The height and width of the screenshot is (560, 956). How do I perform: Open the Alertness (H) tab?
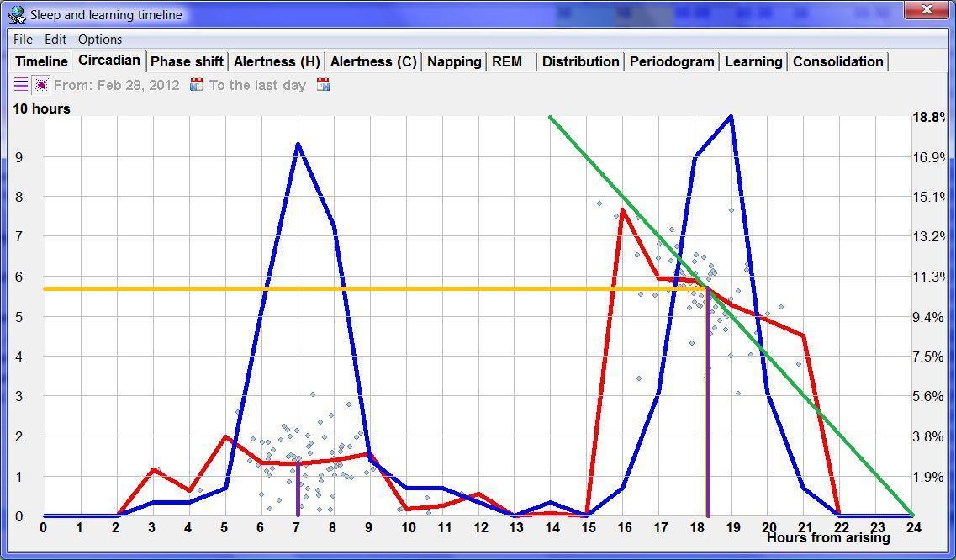click(277, 62)
